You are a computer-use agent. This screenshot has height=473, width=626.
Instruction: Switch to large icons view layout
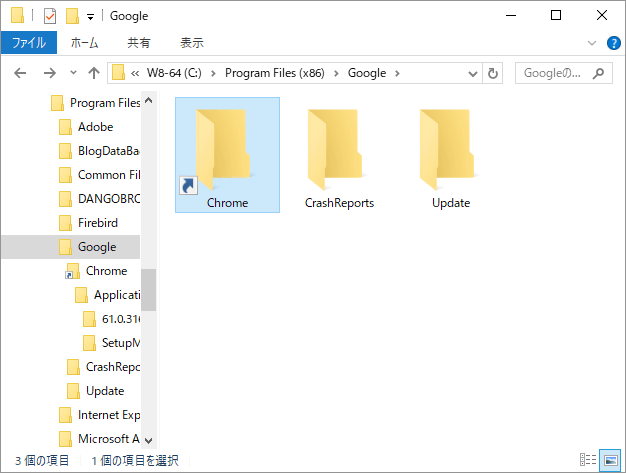point(610,460)
